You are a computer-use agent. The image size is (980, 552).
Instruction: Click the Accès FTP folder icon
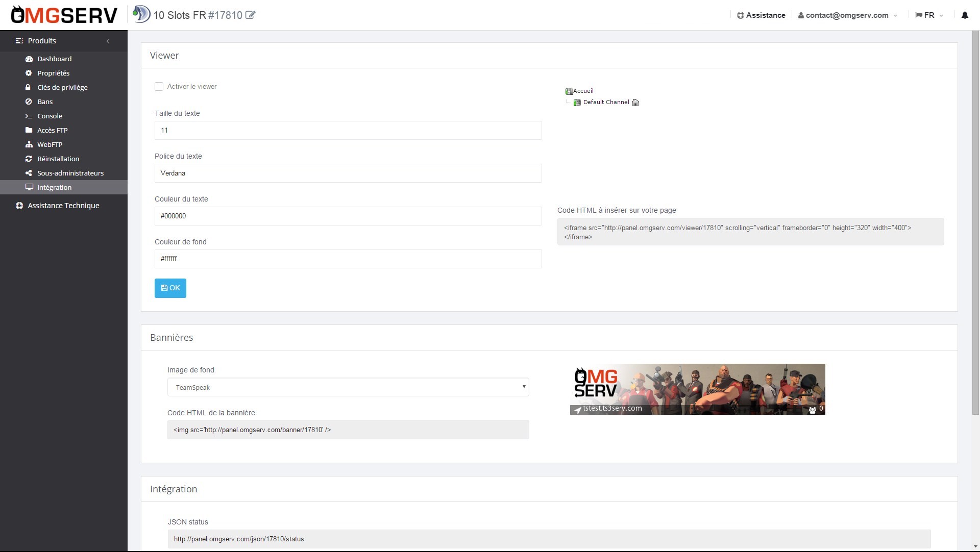29,131
